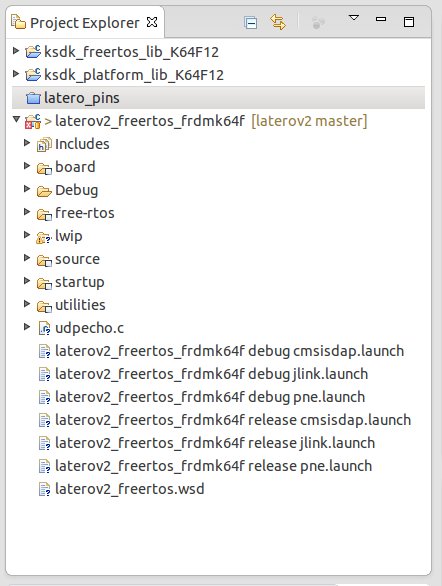Click the source folder icon
The image size is (442, 586).
coord(44,260)
